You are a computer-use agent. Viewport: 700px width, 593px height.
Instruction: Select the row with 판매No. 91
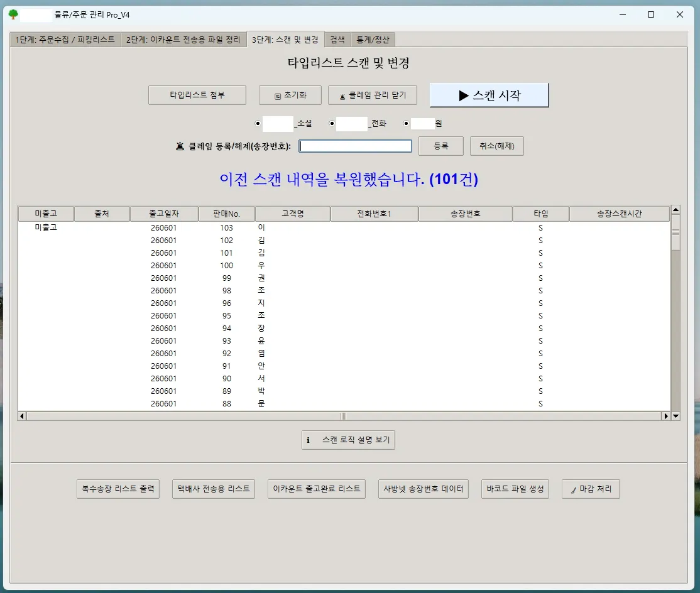click(344, 366)
